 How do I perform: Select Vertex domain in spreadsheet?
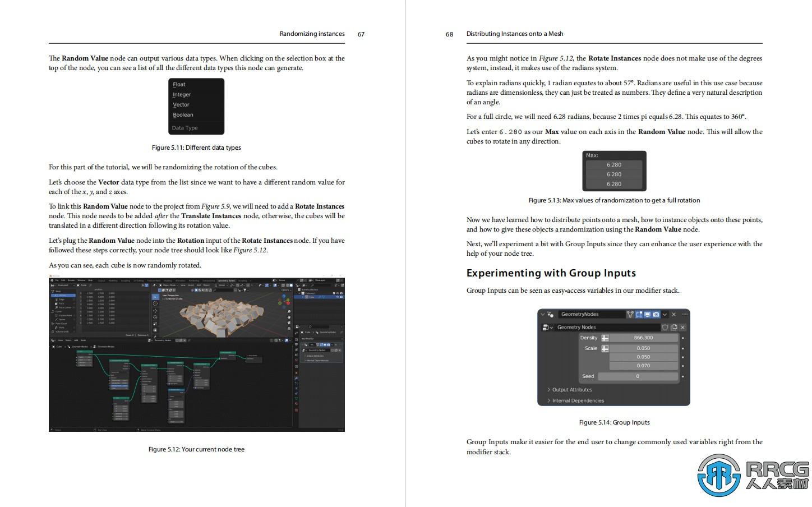pos(63,296)
